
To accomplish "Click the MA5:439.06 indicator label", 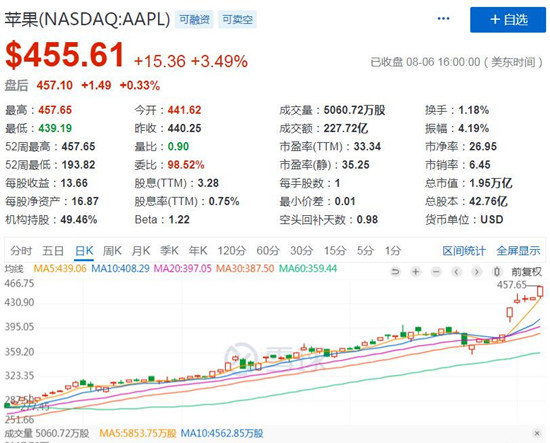I will pyautogui.click(x=60, y=269).
